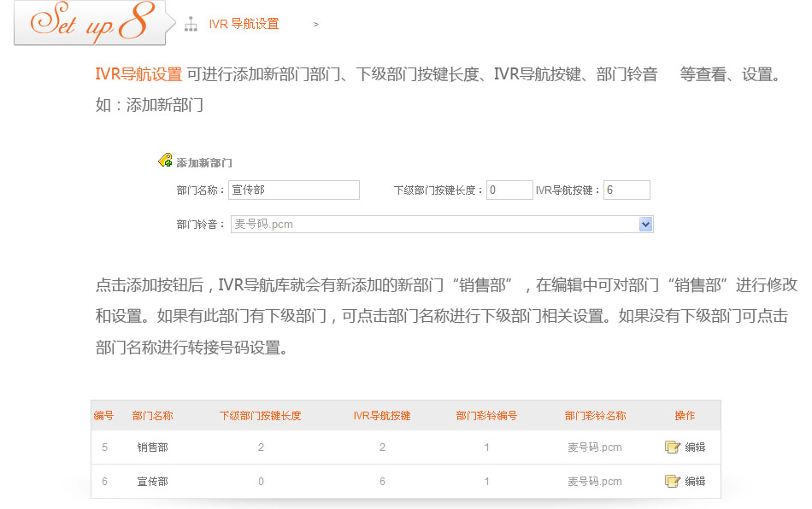
Task: Click the edit icon in the 宣传部 row
Action: 672,482
